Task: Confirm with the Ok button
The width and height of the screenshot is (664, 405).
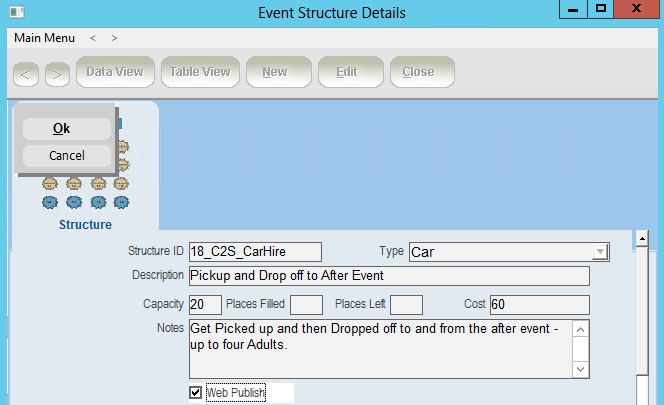Action: pos(66,128)
